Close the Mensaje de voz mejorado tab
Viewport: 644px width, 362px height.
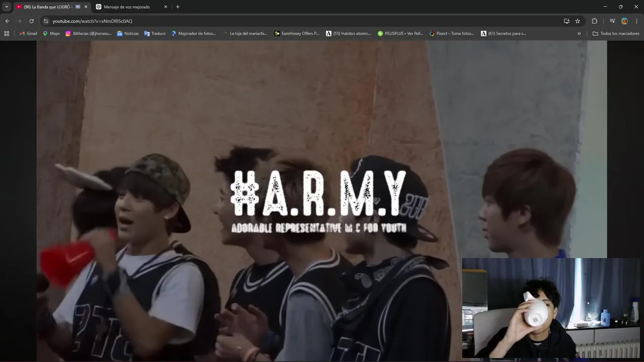[166, 7]
